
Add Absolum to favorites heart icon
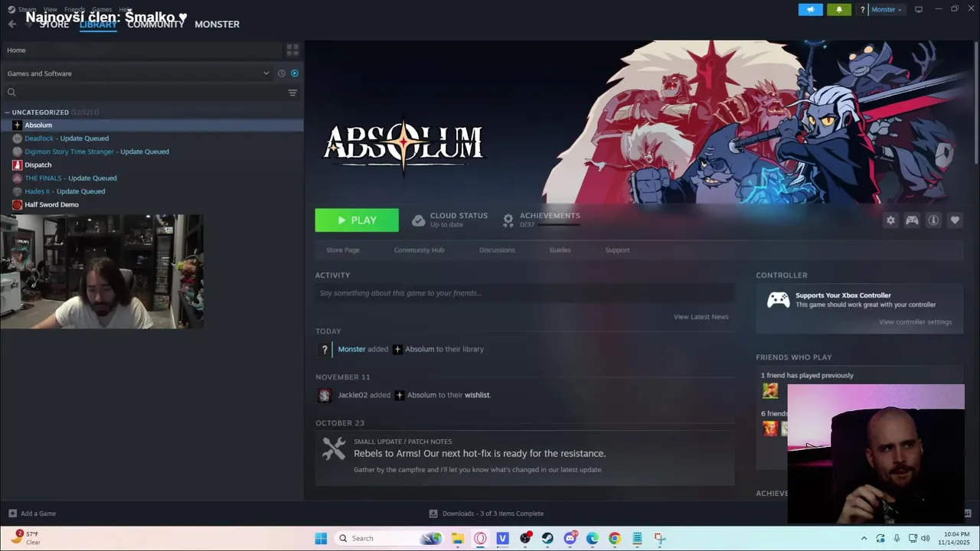955,220
